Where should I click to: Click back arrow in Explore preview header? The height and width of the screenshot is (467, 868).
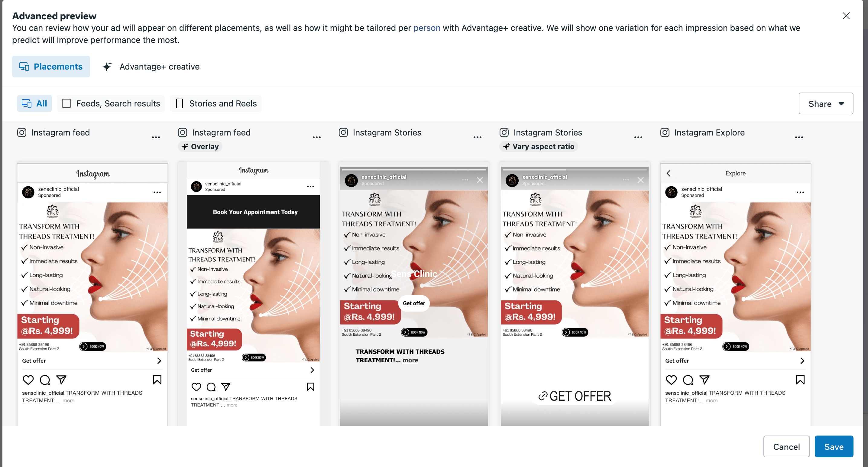(669, 173)
